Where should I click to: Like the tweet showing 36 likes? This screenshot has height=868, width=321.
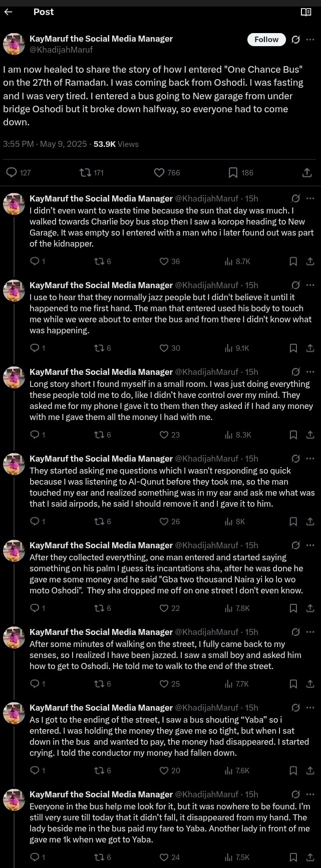coord(164,261)
